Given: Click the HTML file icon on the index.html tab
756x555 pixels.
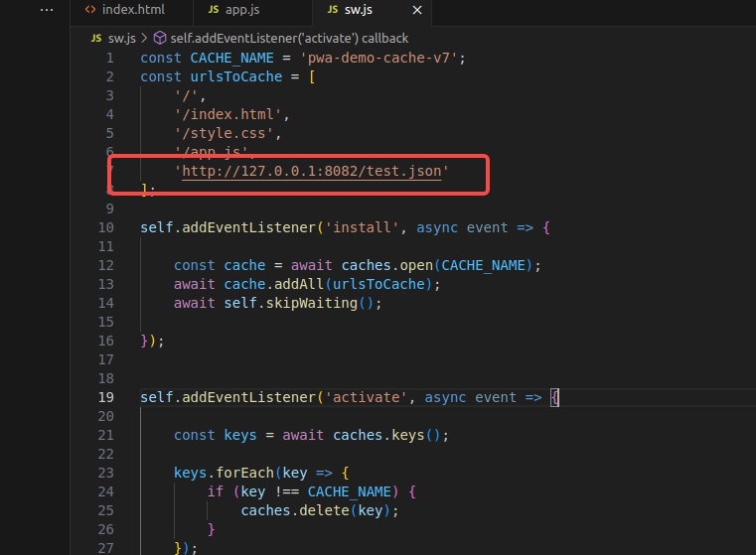Looking at the screenshot, I should pyautogui.click(x=90, y=10).
